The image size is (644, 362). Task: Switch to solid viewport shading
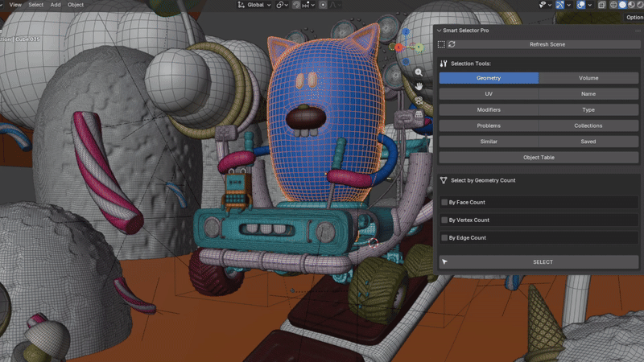pos(622,5)
